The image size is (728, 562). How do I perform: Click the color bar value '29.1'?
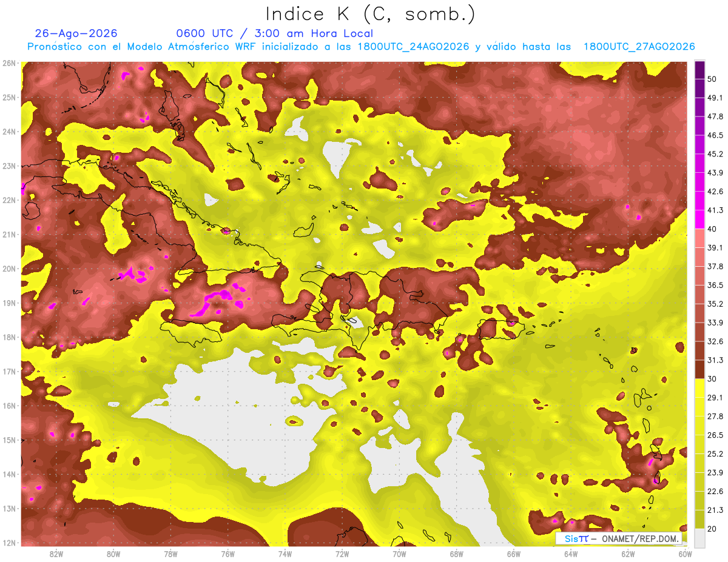pyautogui.click(x=715, y=397)
